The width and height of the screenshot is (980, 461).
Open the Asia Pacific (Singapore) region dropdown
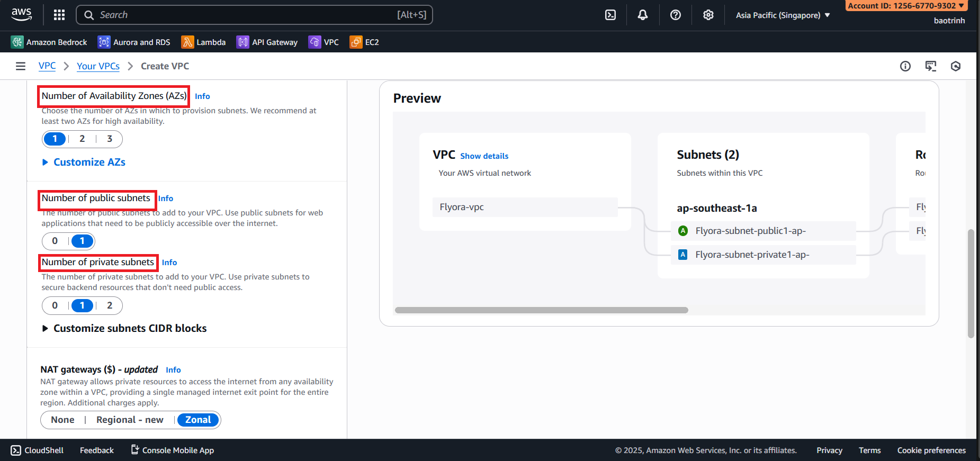[x=783, y=15]
